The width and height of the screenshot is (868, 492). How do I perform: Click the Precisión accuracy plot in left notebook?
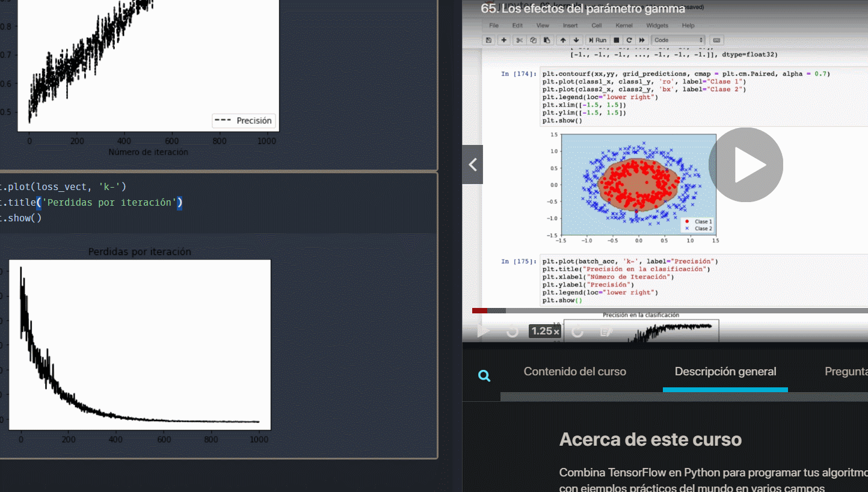tap(148, 66)
